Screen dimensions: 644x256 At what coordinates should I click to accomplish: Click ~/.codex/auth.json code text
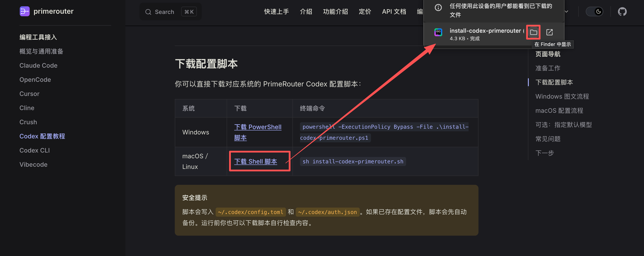click(x=327, y=212)
